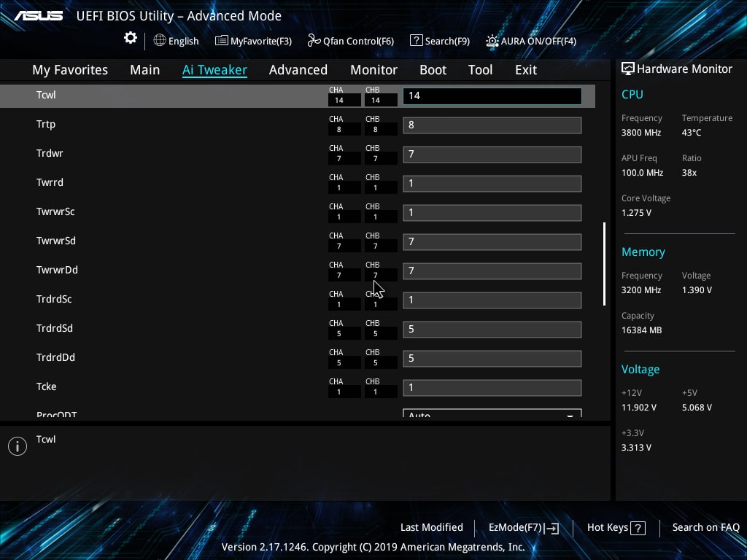This screenshot has height=560, width=747.
Task: Click the CPU frequency value 3800 MHz
Action: [641, 133]
